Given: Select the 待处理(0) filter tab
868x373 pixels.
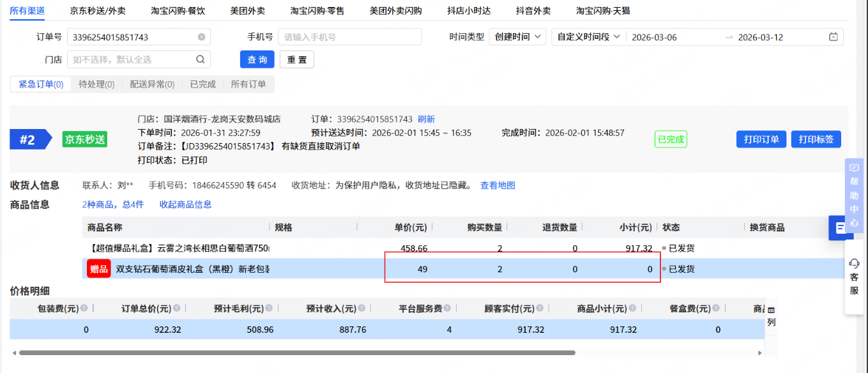Looking at the screenshot, I should pyautogui.click(x=96, y=84).
